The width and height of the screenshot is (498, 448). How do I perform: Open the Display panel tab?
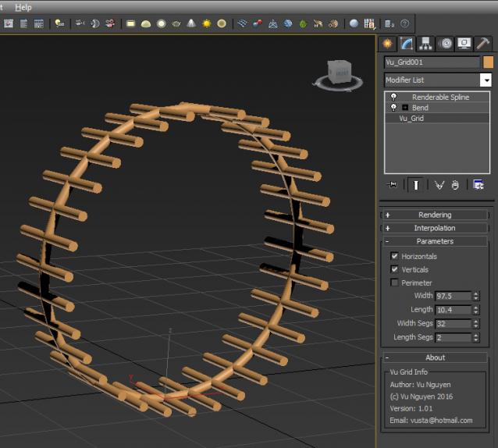464,44
